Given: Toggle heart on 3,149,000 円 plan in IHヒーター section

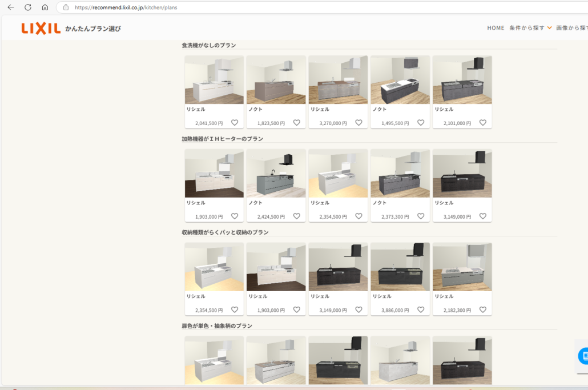Looking at the screenshot, I should [x=483, y=216].
